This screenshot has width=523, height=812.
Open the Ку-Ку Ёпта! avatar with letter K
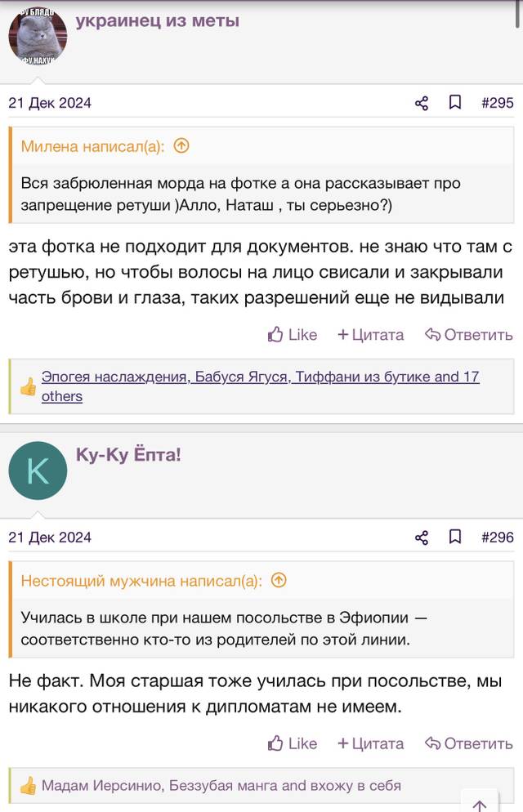[x=38, y=471]
